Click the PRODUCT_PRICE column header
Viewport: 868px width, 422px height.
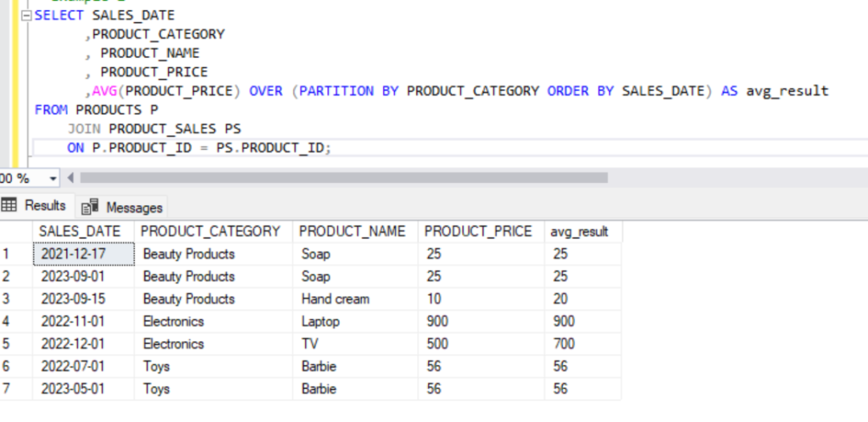(x=480, y=231)
